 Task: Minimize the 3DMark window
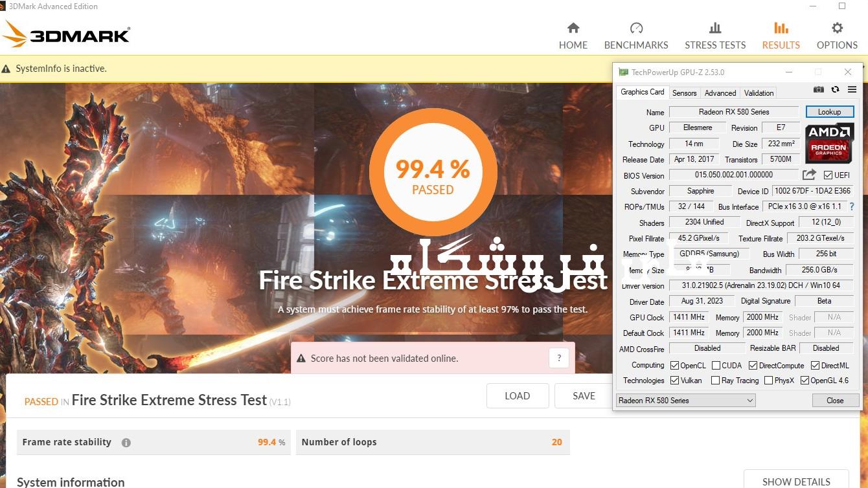814,6
